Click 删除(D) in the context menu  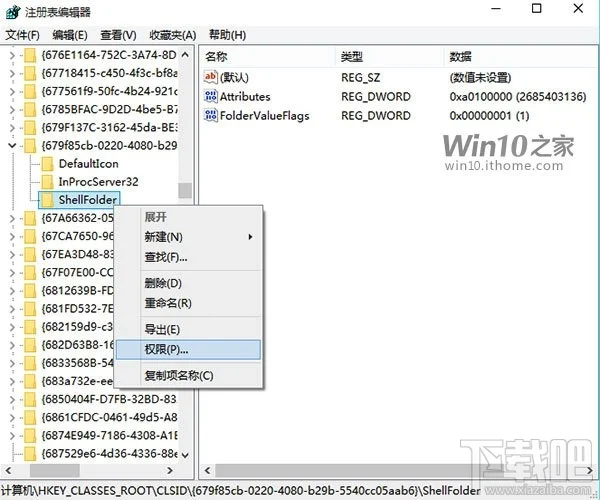163,283
